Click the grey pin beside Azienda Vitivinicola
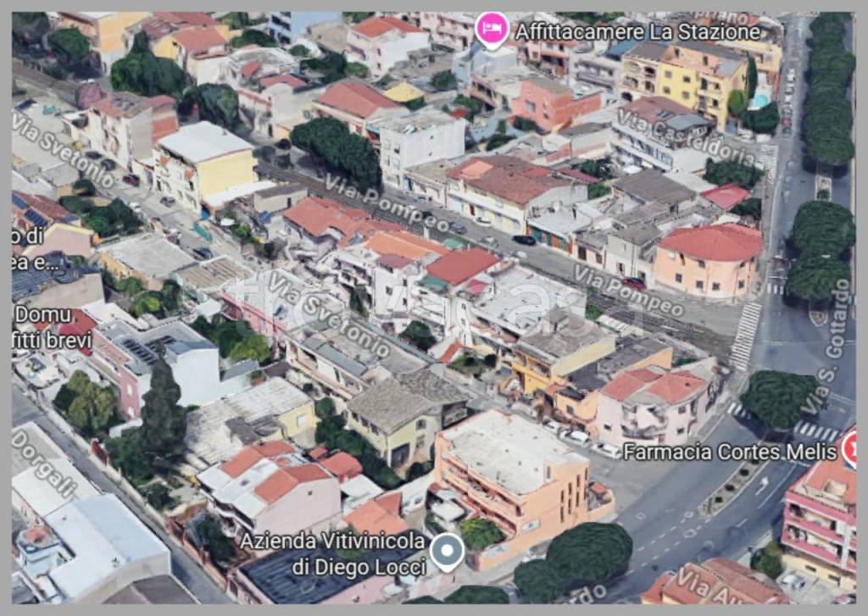 (448, 552)
